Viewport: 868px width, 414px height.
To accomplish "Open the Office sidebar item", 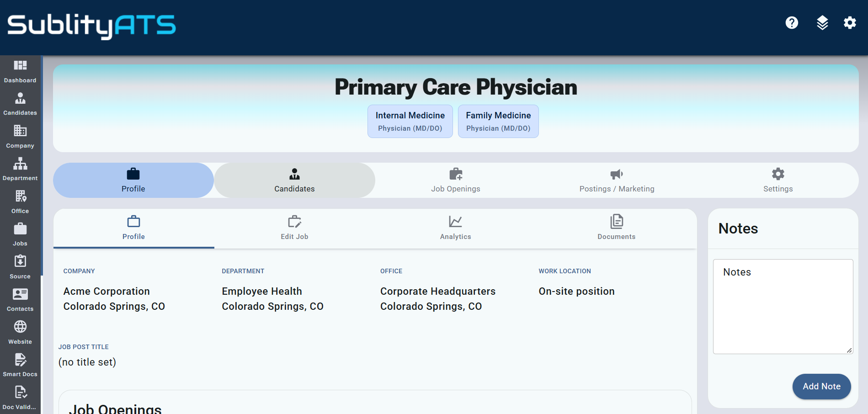I will pos(20,202).
